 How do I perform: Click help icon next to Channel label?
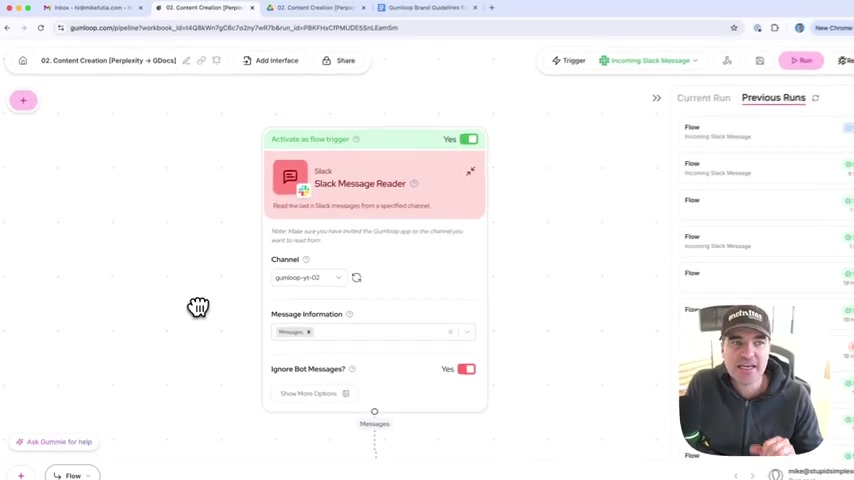point(306,259)
